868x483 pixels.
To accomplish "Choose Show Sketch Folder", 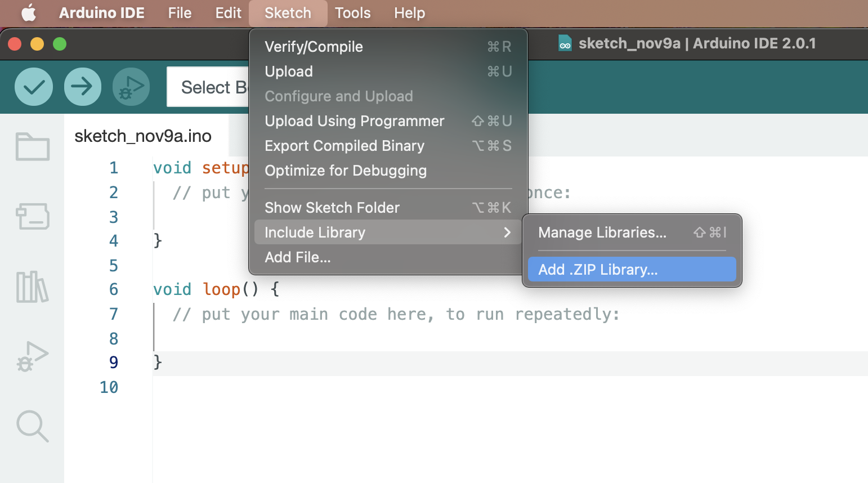I will click(x=388, y=208).
